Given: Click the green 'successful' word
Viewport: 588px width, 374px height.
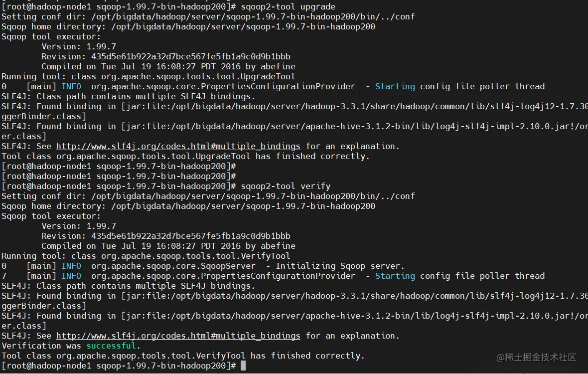Looking at the screenshot, I should coord(111,346).
